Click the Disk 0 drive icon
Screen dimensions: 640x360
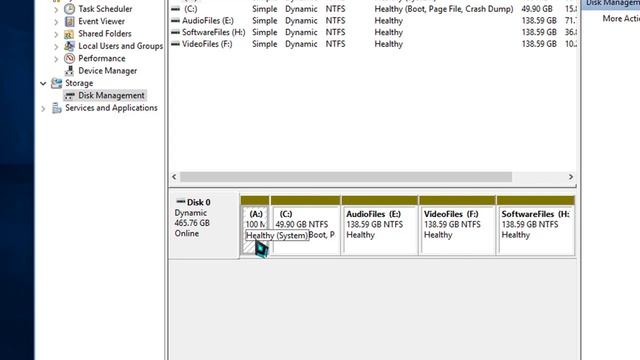tap(180, 202)
